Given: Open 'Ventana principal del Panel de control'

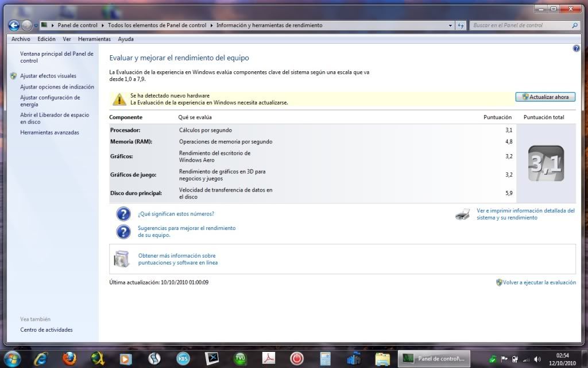Looking at the screenshot, I should [57, 57].
